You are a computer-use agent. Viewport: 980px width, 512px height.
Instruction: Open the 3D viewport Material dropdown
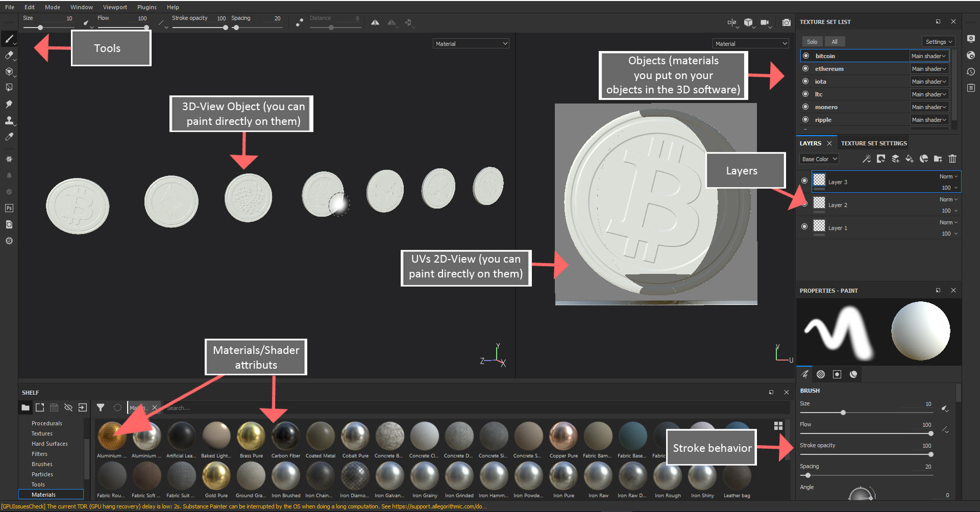[471, 44]
